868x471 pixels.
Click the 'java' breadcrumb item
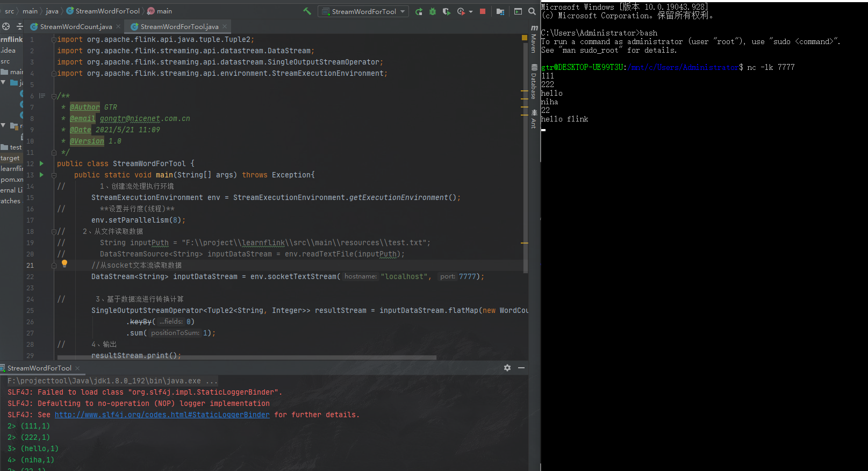52,11
